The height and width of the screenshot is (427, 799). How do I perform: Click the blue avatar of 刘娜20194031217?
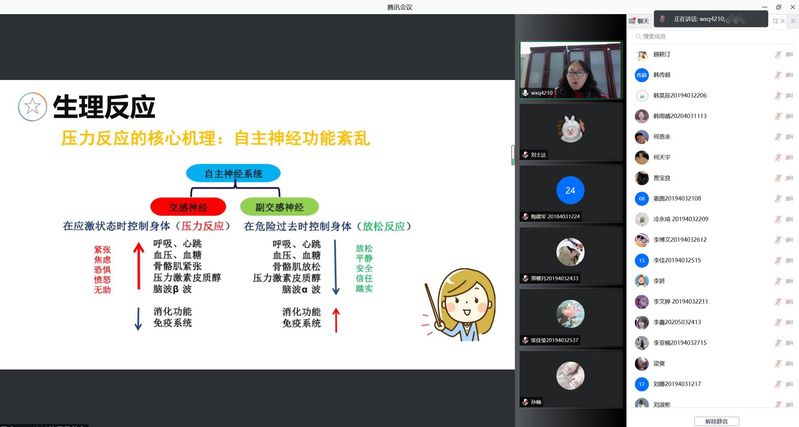642,384
